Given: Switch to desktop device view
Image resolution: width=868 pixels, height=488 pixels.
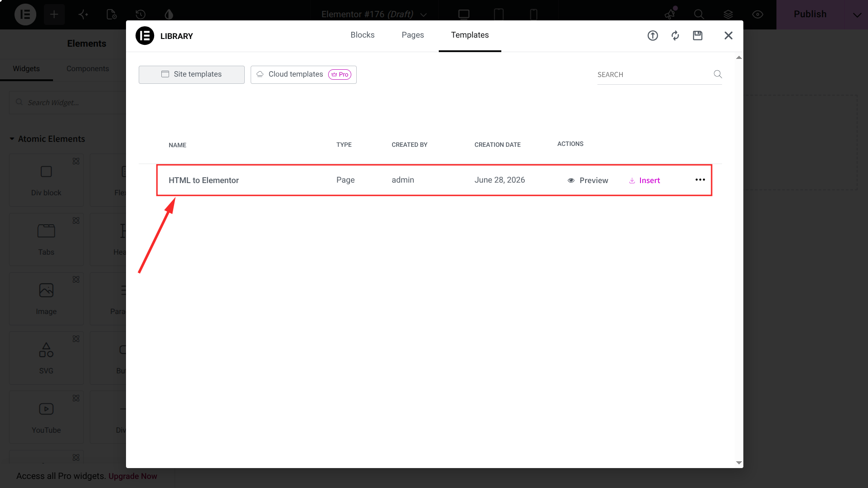Looking at the screenshot, I should coord(464,14).
